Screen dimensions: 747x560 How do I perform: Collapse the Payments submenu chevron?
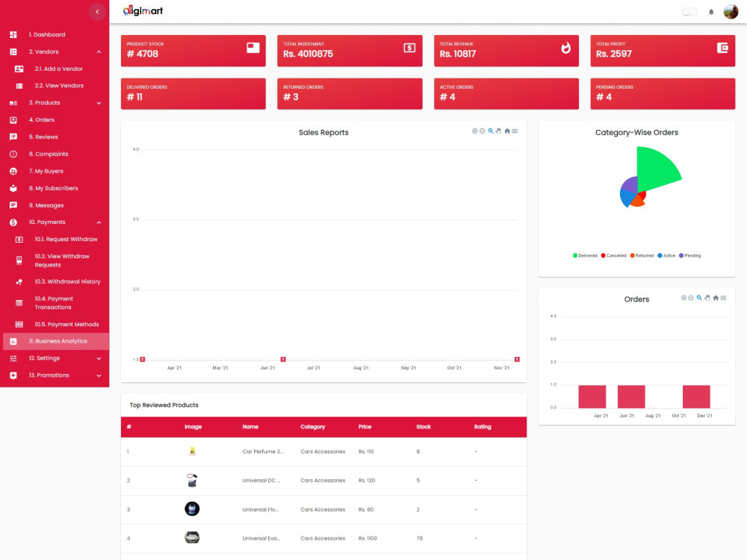pyautogui.click(x=99, y=223)
